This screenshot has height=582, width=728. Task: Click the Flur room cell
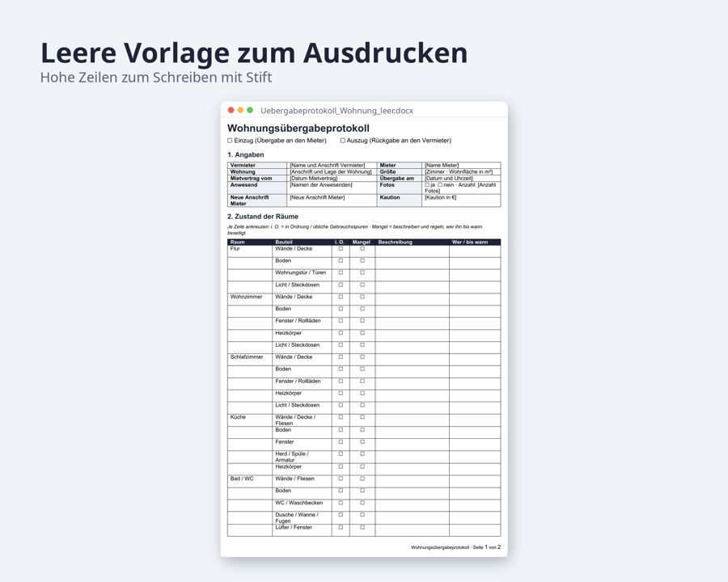coord(250,251)
